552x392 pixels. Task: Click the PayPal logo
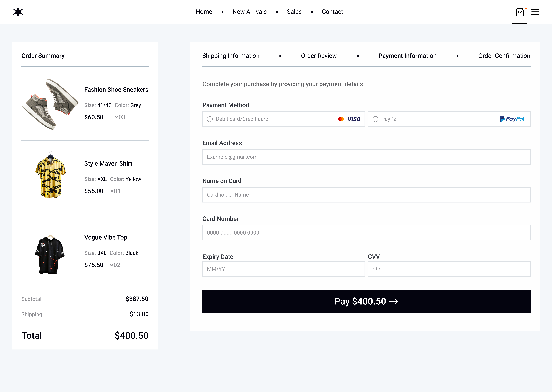click(x=512, y=119)
